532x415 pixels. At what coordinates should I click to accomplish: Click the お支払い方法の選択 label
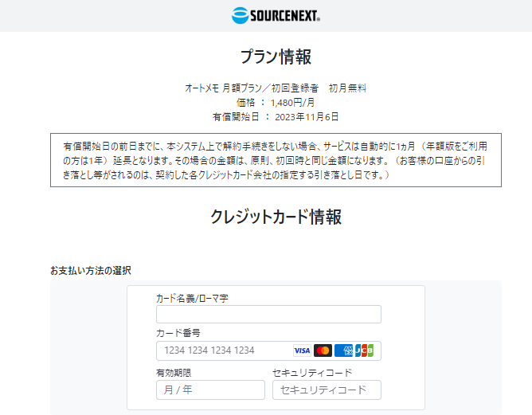(91, 271)
